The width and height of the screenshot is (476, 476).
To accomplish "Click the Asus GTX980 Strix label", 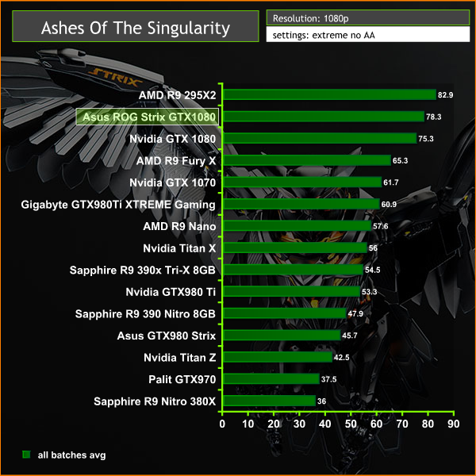I will tap(167, 336).
